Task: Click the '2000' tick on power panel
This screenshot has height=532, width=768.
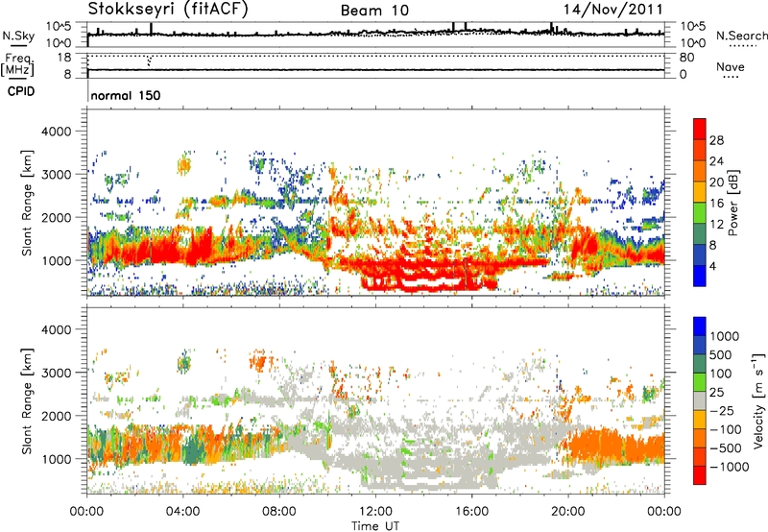Action: 56,217
